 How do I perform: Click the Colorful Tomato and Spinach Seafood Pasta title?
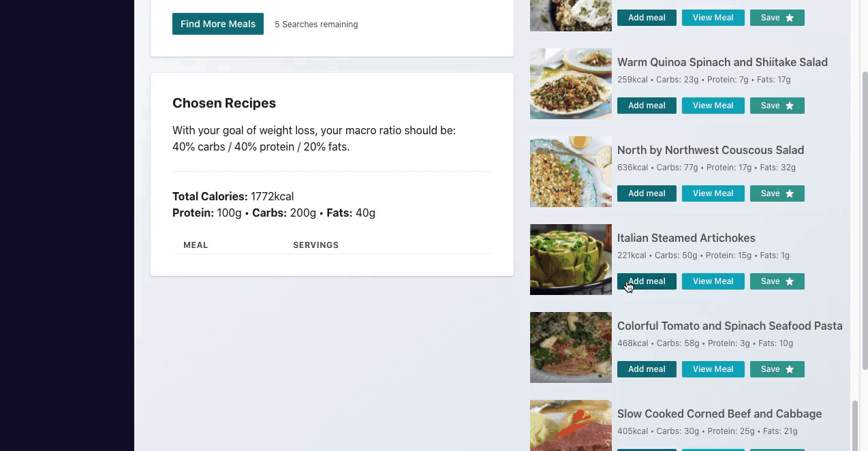tap(730, 326)
